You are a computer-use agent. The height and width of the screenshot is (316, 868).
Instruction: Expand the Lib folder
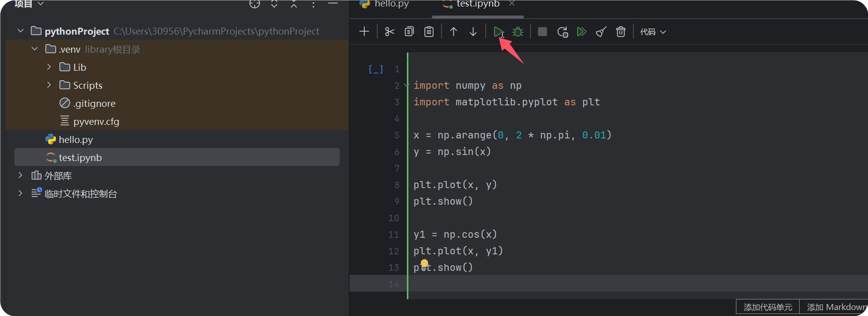click(x=49, y=67)
